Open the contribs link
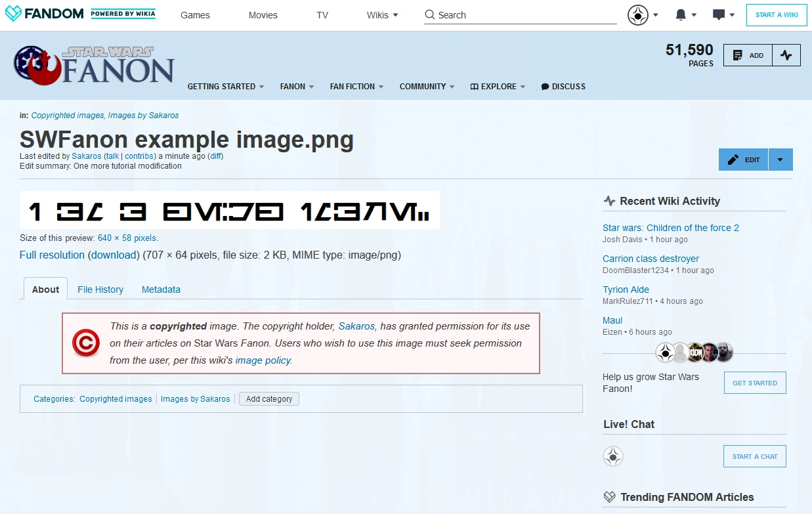The width and height of the screenshot is (812, 514). [139, 156]
